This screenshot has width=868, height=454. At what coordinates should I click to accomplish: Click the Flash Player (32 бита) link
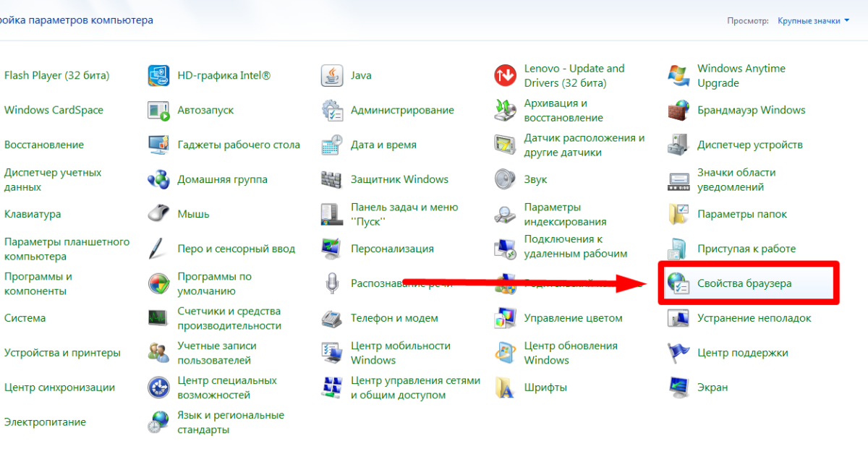point(57,75)
